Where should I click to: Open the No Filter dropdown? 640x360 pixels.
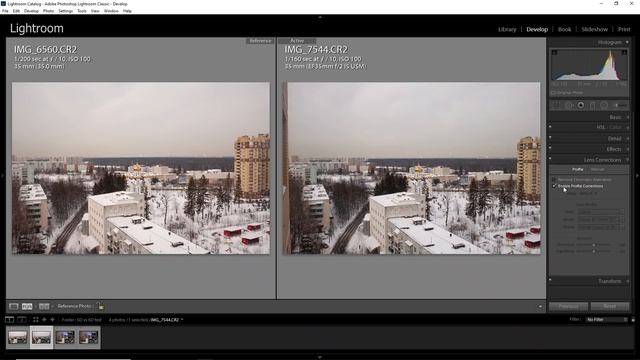pos(607,320)
